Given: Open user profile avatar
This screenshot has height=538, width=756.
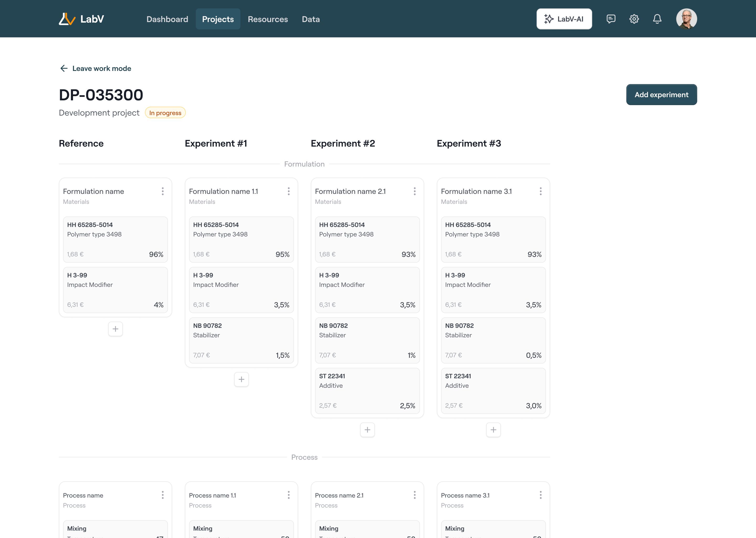Looking at the screenshot, I should click(686, 19).
